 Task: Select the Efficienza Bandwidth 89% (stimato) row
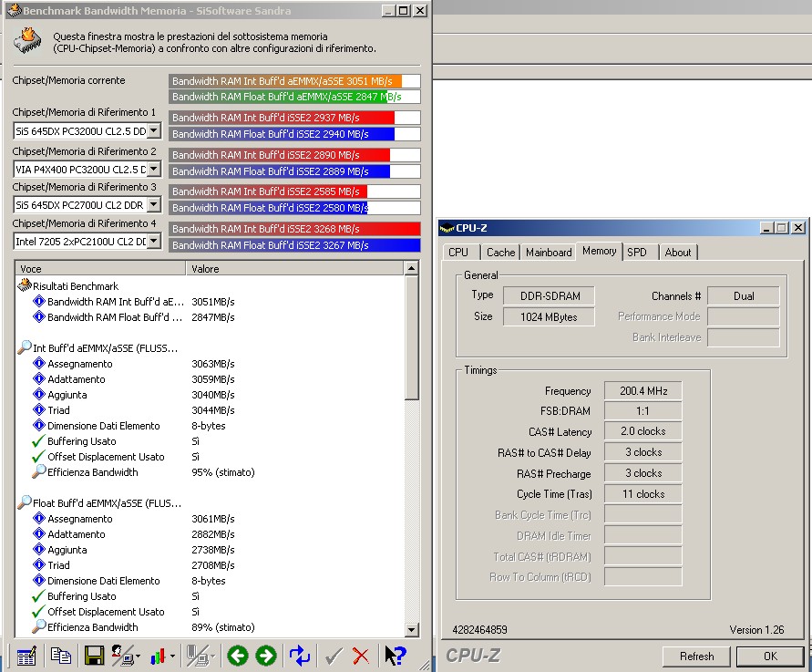point(210,627)
